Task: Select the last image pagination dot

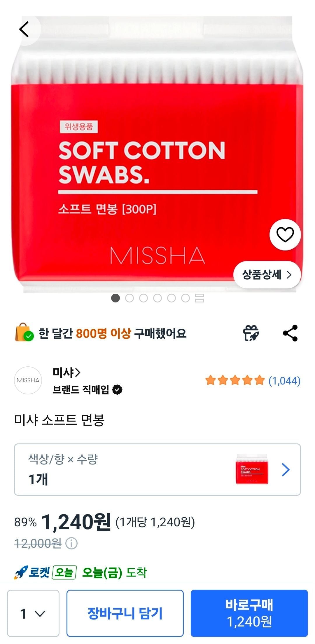Action: tap(185, 298)
